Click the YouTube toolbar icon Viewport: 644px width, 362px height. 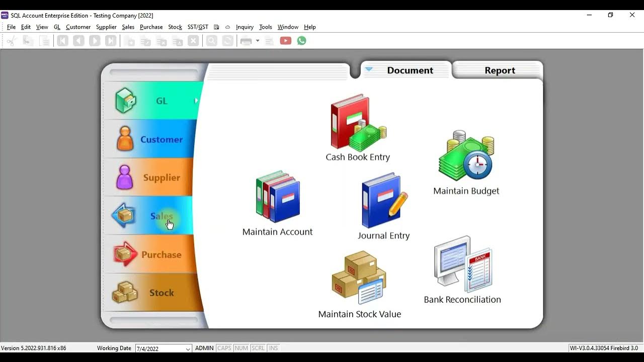pos(286,41)
